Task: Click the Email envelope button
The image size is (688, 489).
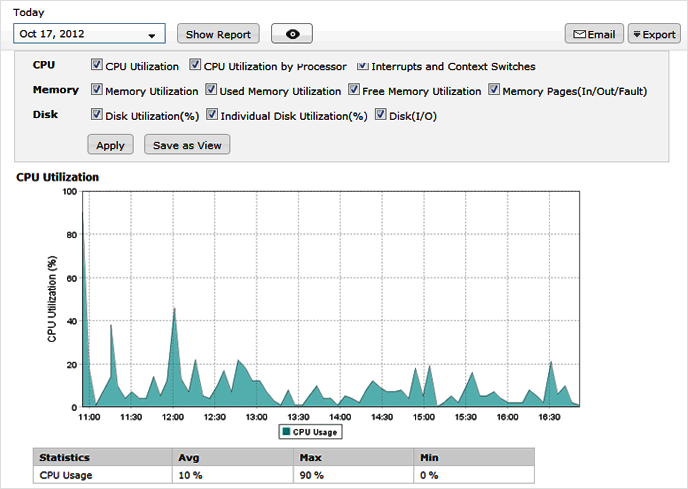Action: [x=594, y=34]
